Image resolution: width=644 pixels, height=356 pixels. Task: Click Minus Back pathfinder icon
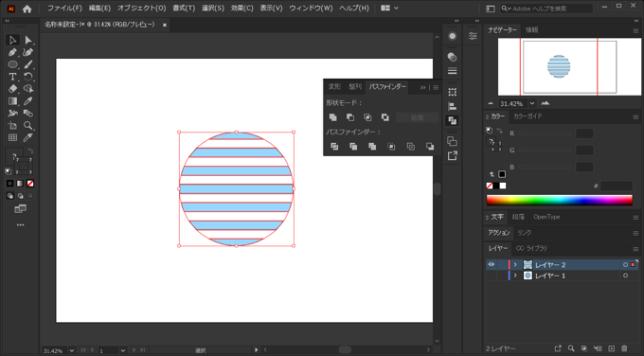point(430,146)
